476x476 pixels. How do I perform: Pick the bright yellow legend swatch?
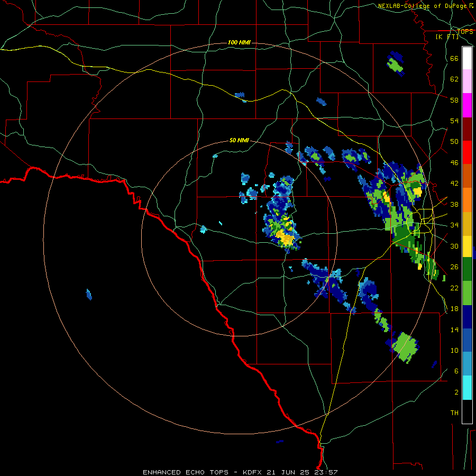tap(467, 246)
